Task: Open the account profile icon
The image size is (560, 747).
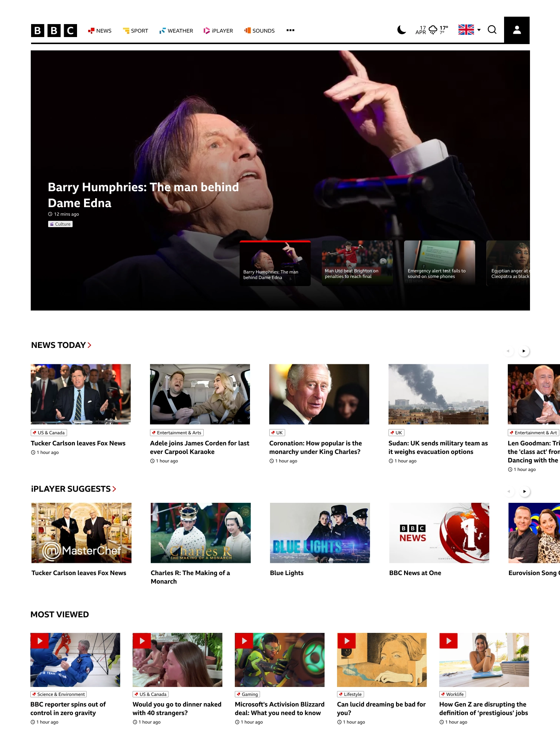Action: [x=517, y=30]
